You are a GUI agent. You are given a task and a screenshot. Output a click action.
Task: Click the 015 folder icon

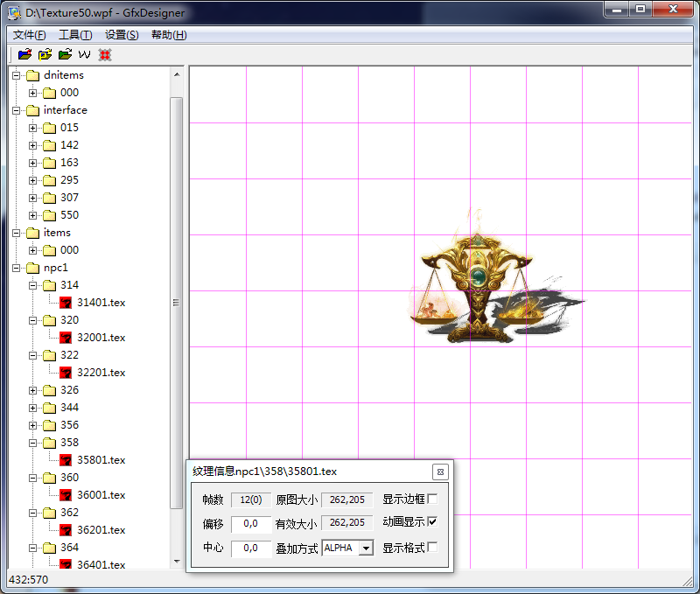pyautogui.click(x=50, y=128)
